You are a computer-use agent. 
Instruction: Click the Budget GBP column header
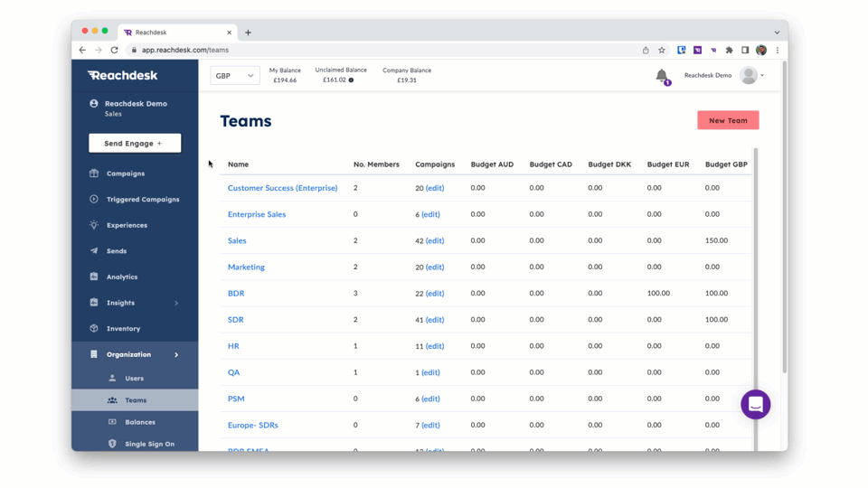click(x=726, y=164)
